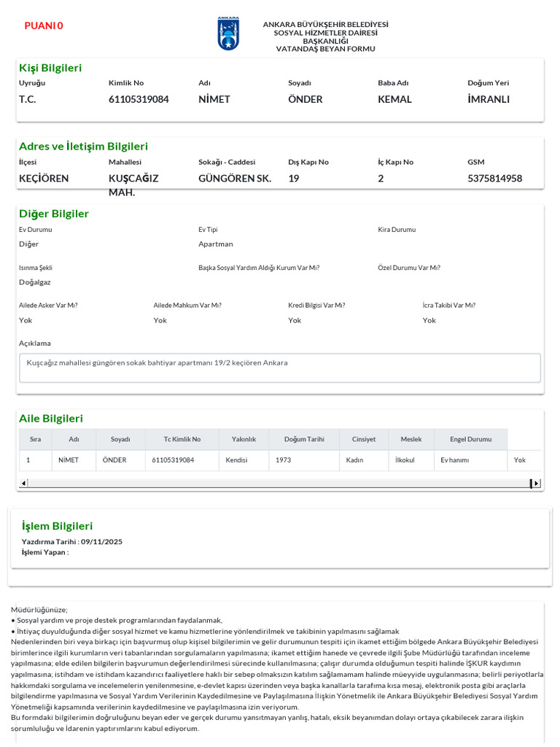This screenshot has height=747, width=560.
Task: Click the Isınma Şekli value Doğalgaz
Action: (x=35, y=282)
